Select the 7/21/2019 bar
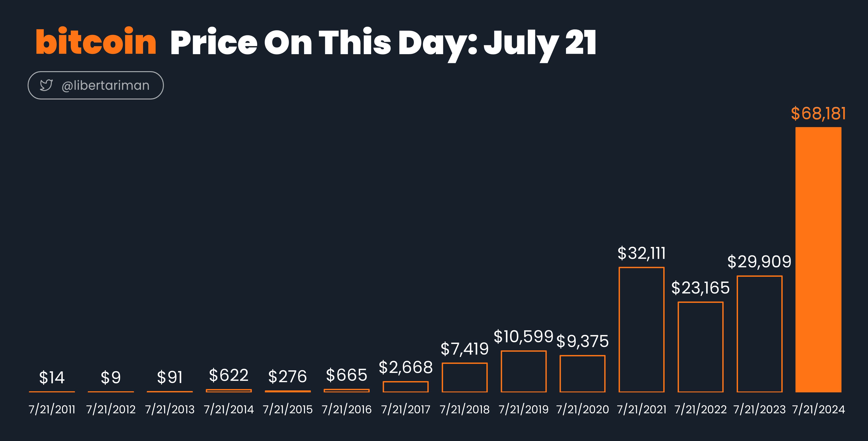This screenshot has height=441, width=868. 524,371
